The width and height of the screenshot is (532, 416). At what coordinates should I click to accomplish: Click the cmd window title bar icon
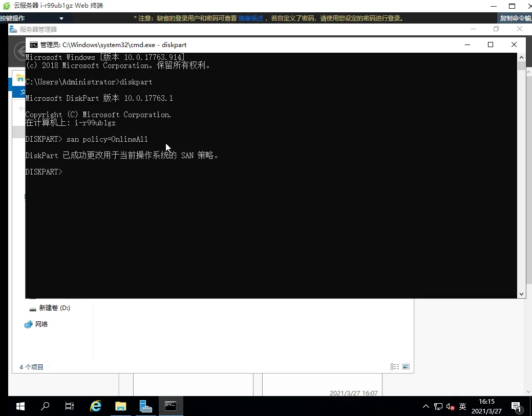33,45
